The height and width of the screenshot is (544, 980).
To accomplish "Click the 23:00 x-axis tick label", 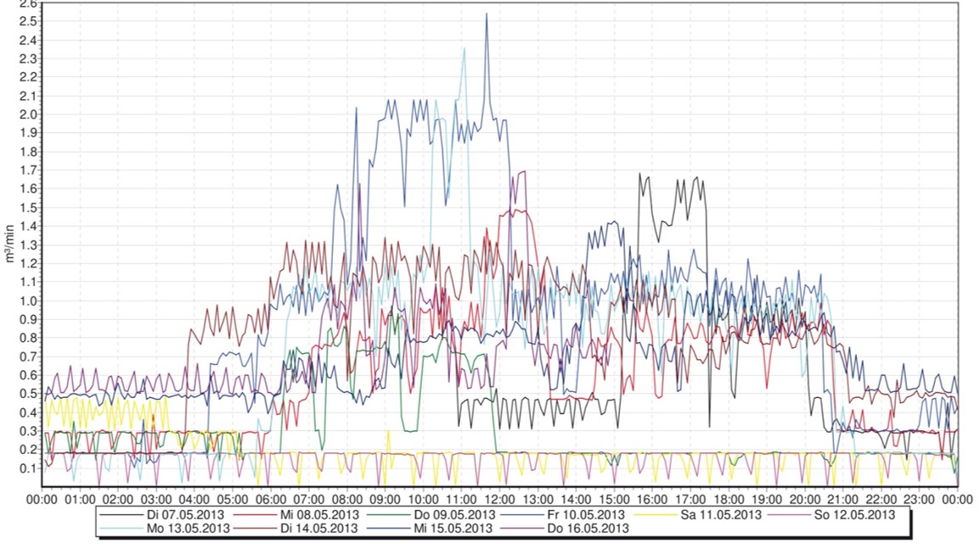I will [920, 500].
